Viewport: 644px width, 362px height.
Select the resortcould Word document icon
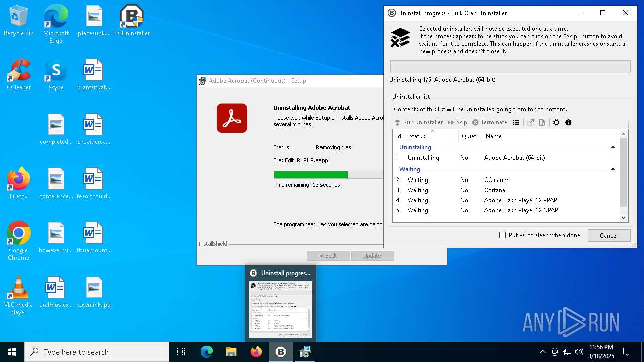(94, 184)
